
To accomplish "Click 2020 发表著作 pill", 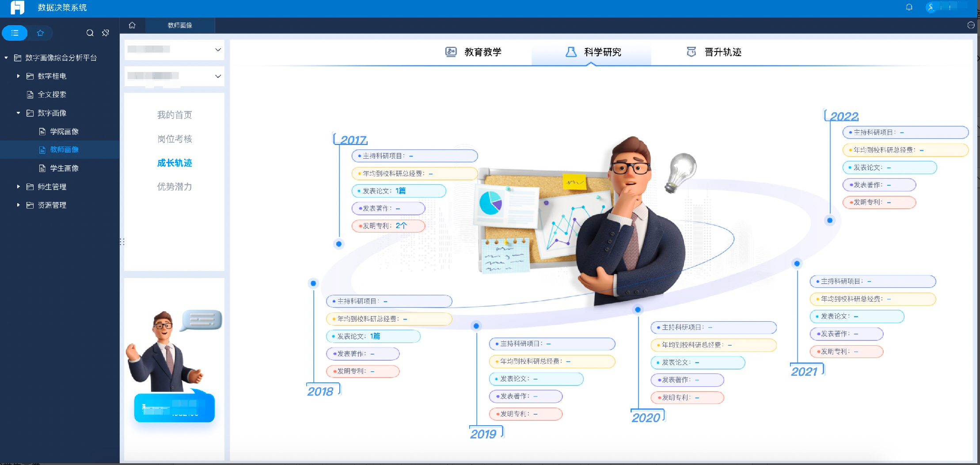I will pos(687,380).
